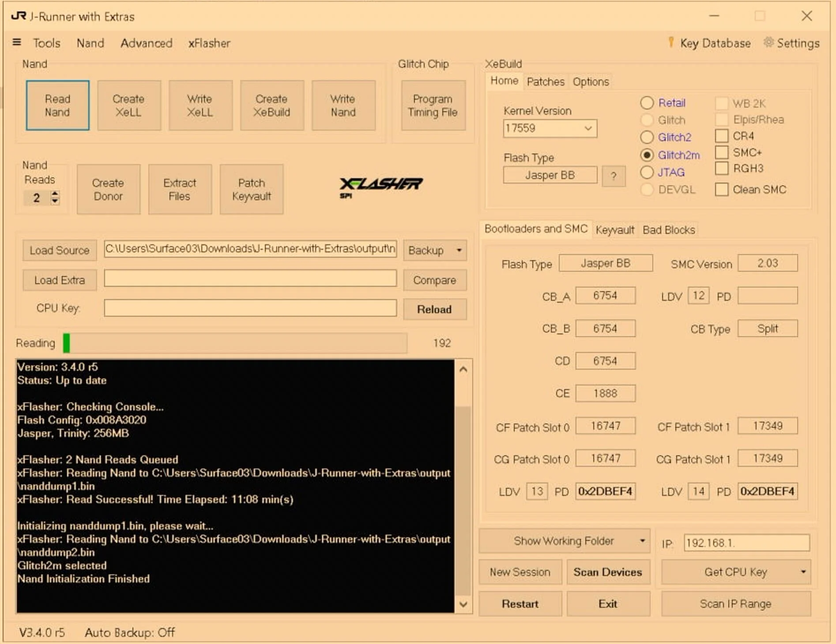The image size is (836, 644).
Task: Click the Read Nand button
Action: (57, 105)
